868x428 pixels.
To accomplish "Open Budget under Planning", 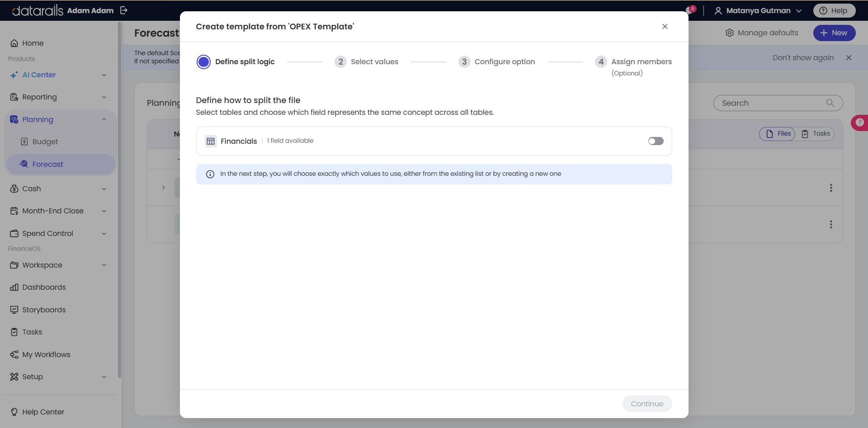I will (45, 142).
